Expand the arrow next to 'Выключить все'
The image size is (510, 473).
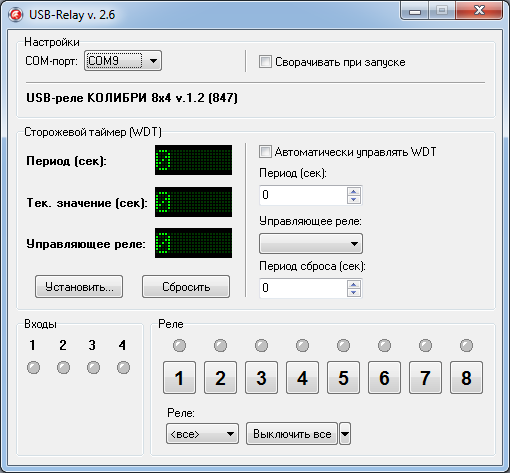345,434
